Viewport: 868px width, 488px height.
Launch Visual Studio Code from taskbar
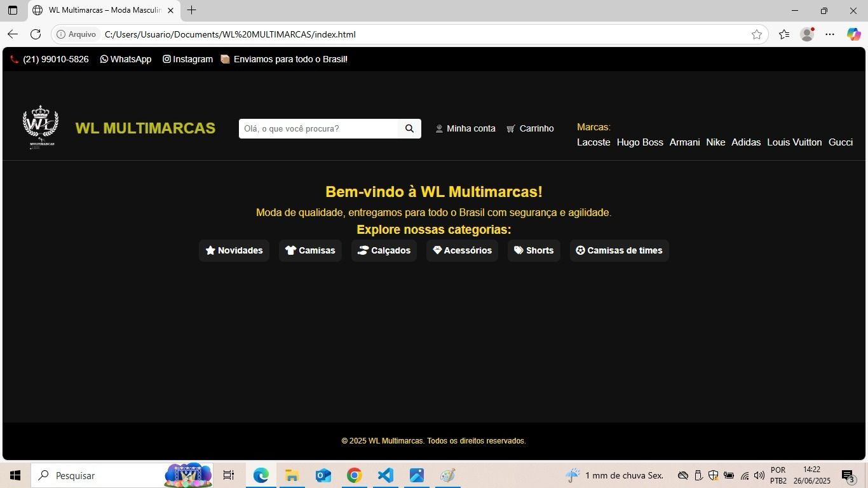[385, 475]
